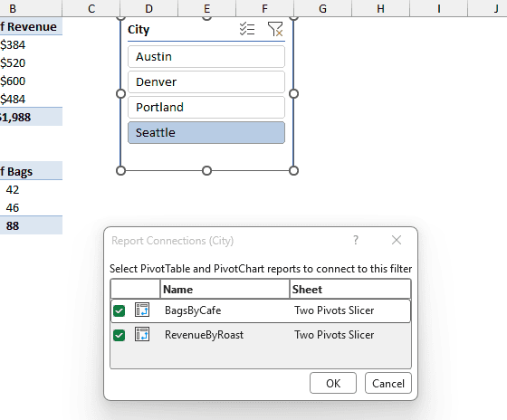Select Denver in the City slicer

pyautogui.click(x=206, y=81)
